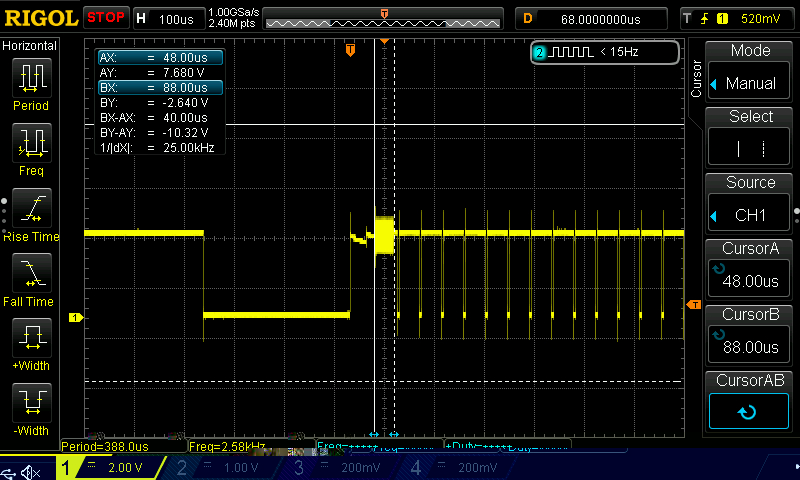Image resolution: width=800 pixels, height=480 pixels.
Task: Select channel 3 tab at 200mV
Action: [x=338, y=467]
